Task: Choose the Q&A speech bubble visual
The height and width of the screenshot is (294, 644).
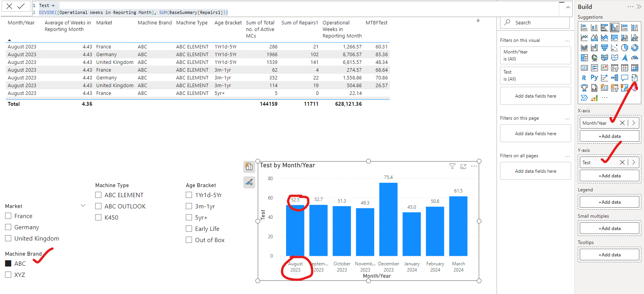Action: pyautogui.click(x=625, y=78)
